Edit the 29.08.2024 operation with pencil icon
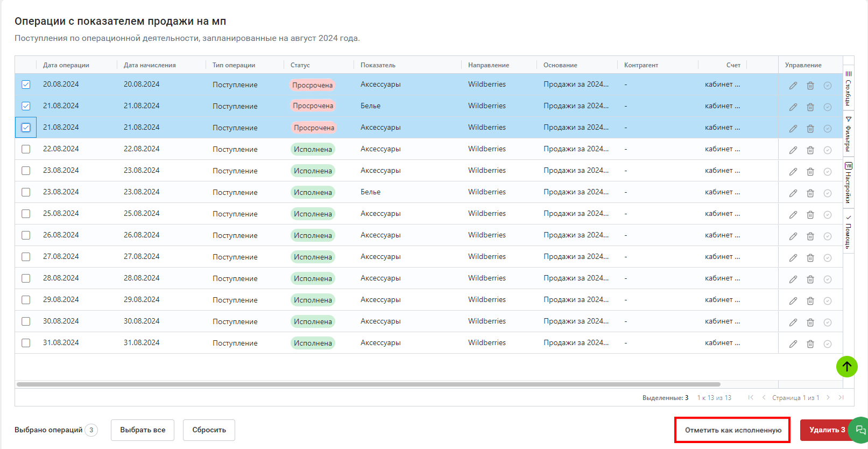Screen dimensions: 868x449 pyautogui.click(x=793, y=301)
